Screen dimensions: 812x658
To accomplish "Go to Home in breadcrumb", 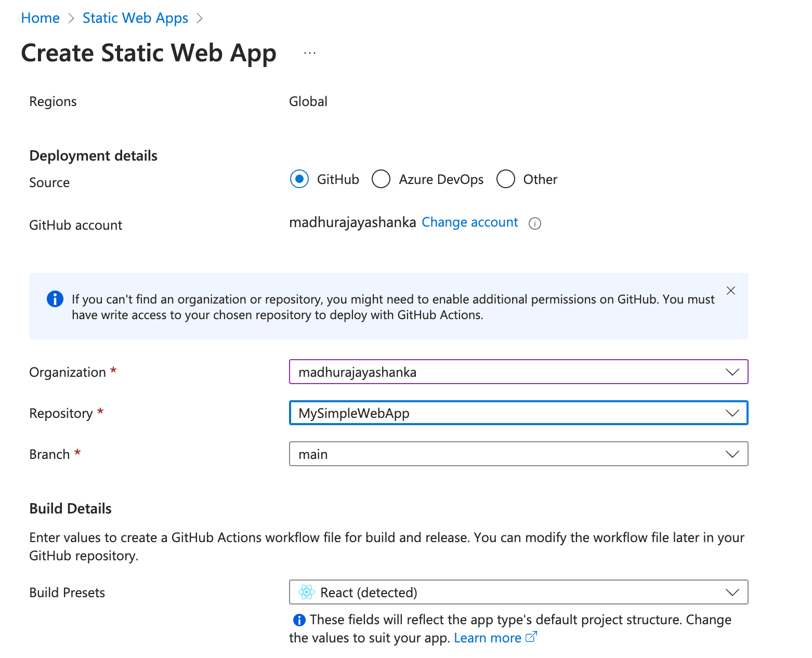I will pyautogui.click(x=40, y=18).
